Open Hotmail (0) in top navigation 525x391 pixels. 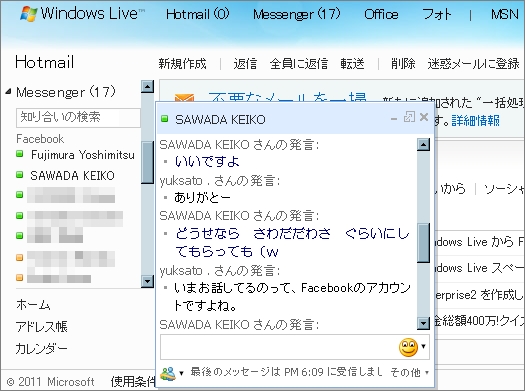(198, 14)
